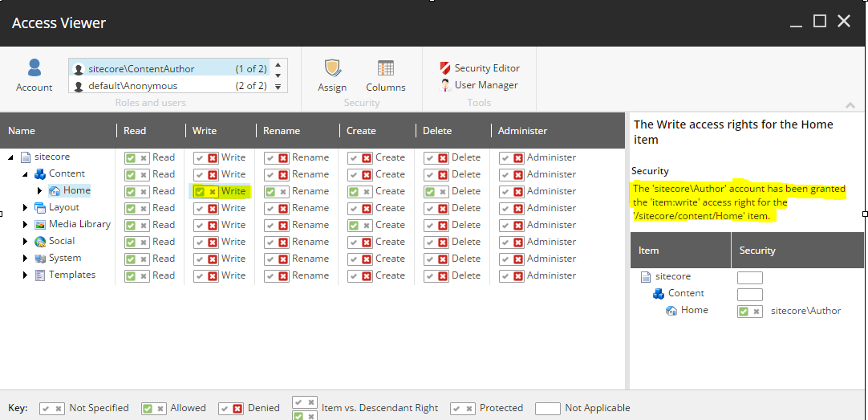The height and width of the screenshot is (420, 868).
Task: Expand the Templates tree node
Action: pos(26,275)
